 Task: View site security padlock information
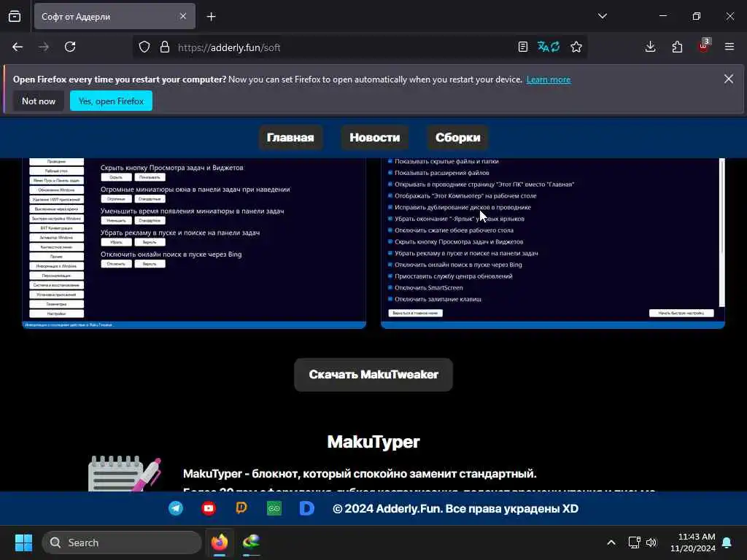click(x=165, y=47)
